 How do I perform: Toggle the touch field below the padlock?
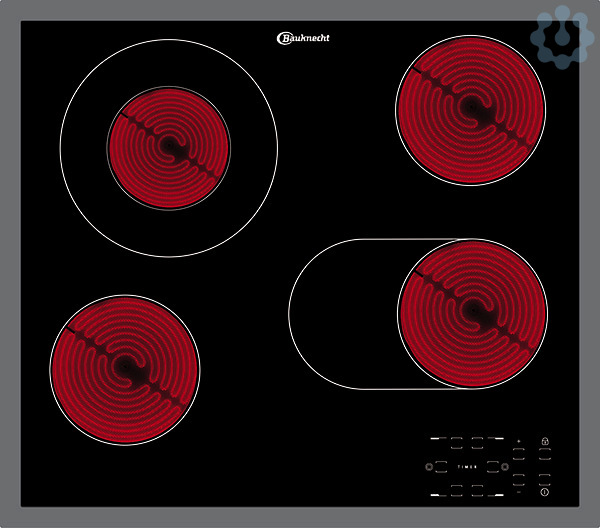[545, 453]
